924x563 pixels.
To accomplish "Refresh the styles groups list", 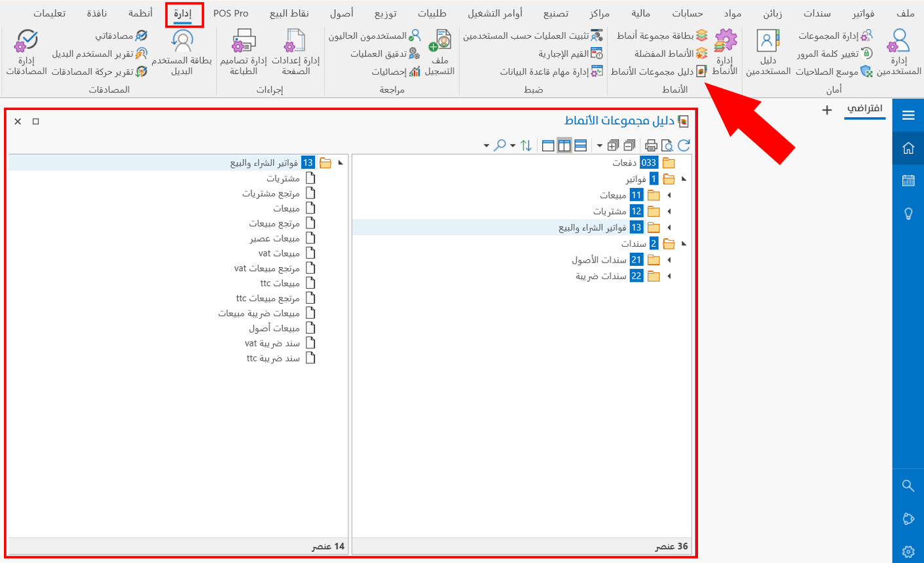I will point(684,145).
